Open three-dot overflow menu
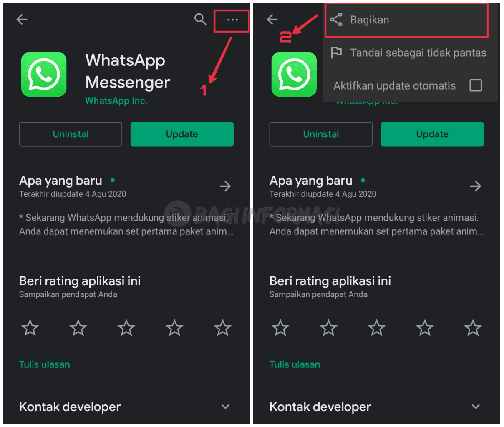Image resolution: width=504 pixels, height=427 pixels. click(x=232, y=20)
